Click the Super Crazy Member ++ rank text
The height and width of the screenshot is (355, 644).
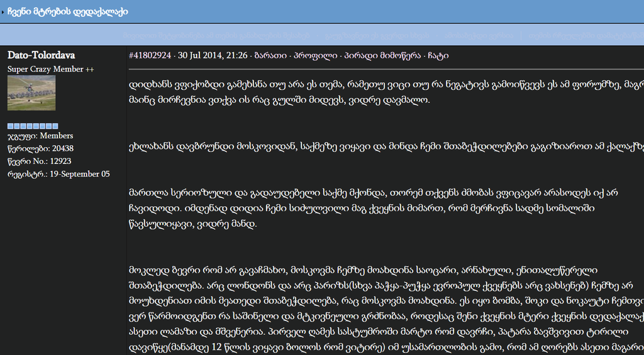50,69
